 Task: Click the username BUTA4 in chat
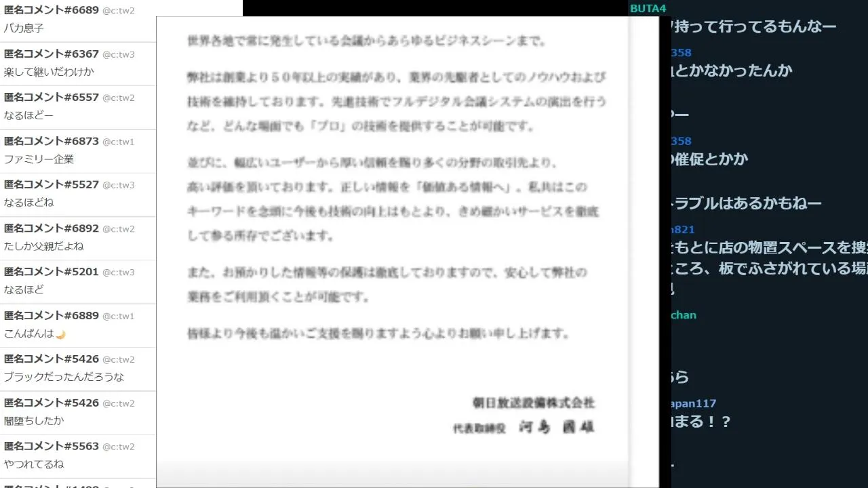click(x=648, y=9)
